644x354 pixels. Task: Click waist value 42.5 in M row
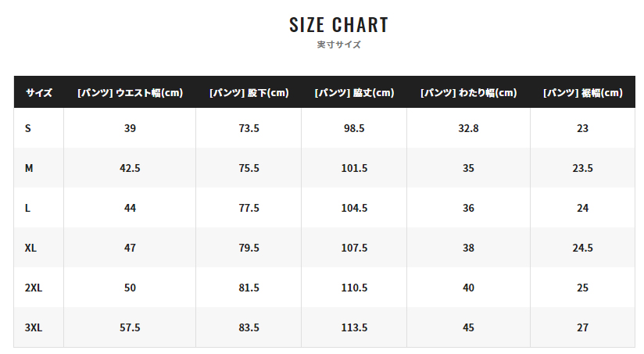pos(130,168)
